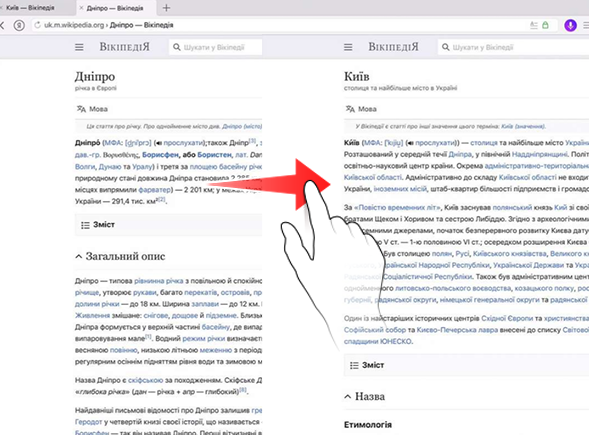Viewport: 589px width, 435px height.
Task: Close the Дніпро — Вікіпедія tab
Action: tap(81, 8)
